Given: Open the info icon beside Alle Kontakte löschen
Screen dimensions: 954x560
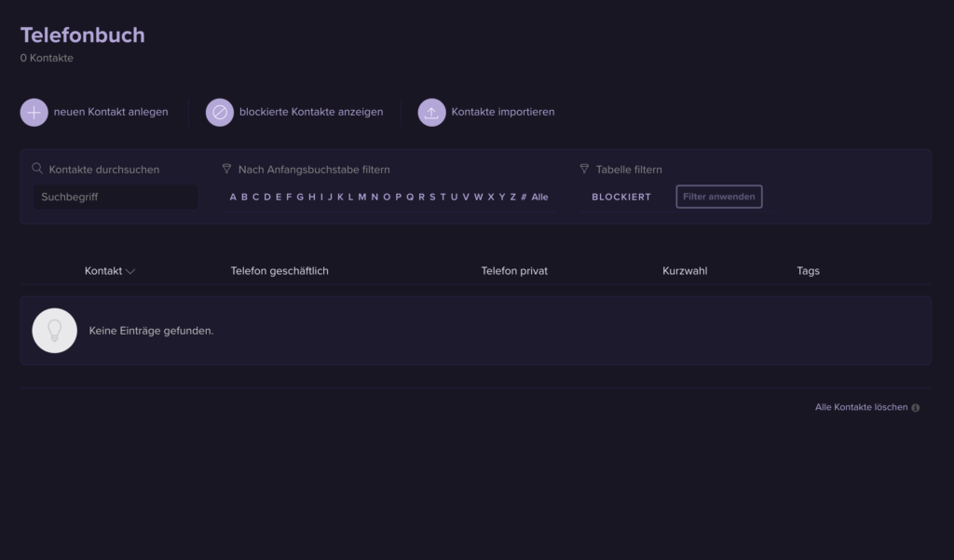Looking at the screenshot, I should point(915,407).
